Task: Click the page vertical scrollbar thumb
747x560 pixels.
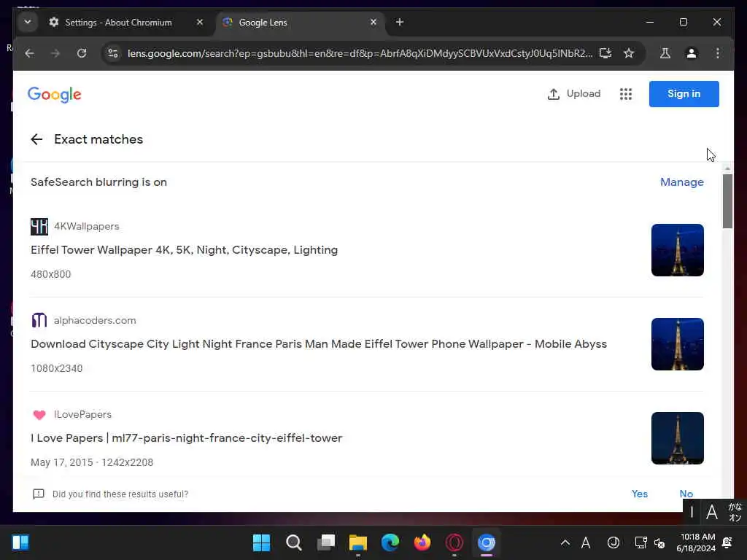Action: point(727,201)
